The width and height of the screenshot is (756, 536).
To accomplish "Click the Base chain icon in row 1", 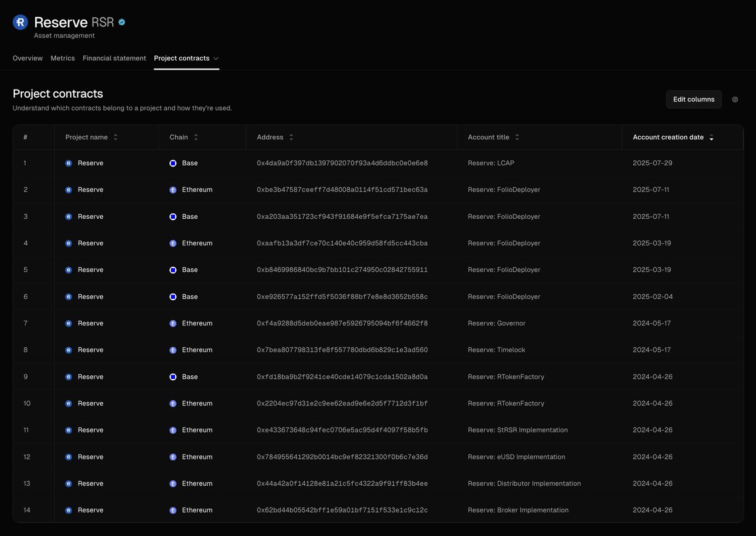I will [173, 163].
